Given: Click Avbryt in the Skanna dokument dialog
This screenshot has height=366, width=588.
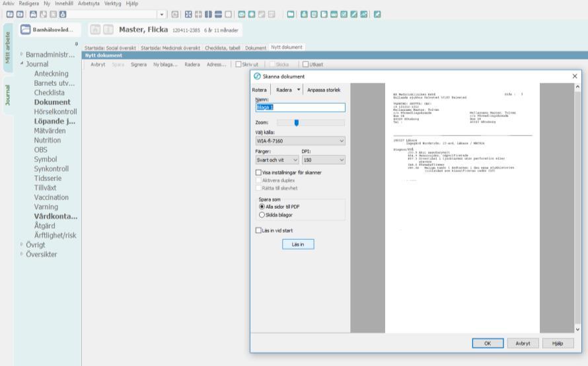Looking at the screenshot, I should coord(523,343).
